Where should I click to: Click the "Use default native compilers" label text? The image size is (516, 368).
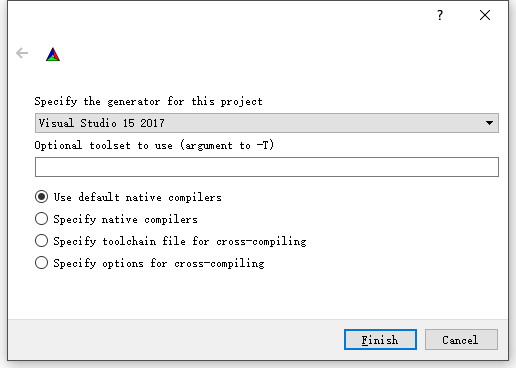[137, 197]
